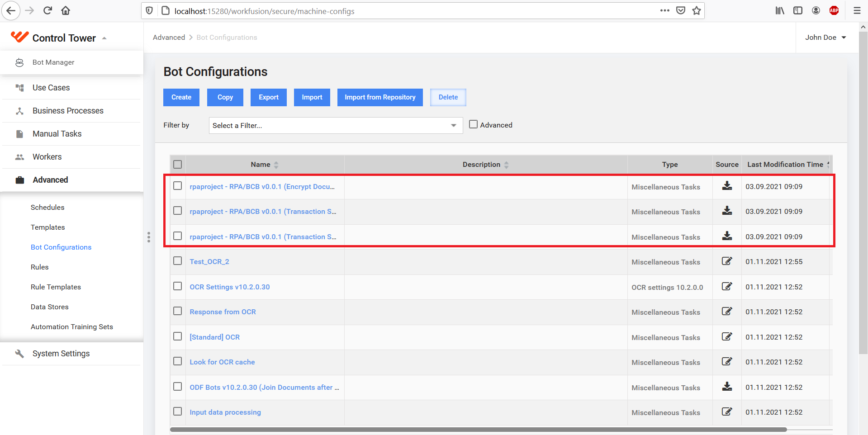Viewport: 868px width, 435px height.
Task: Bookmark this page with the star icon
Action: (697, 11)
